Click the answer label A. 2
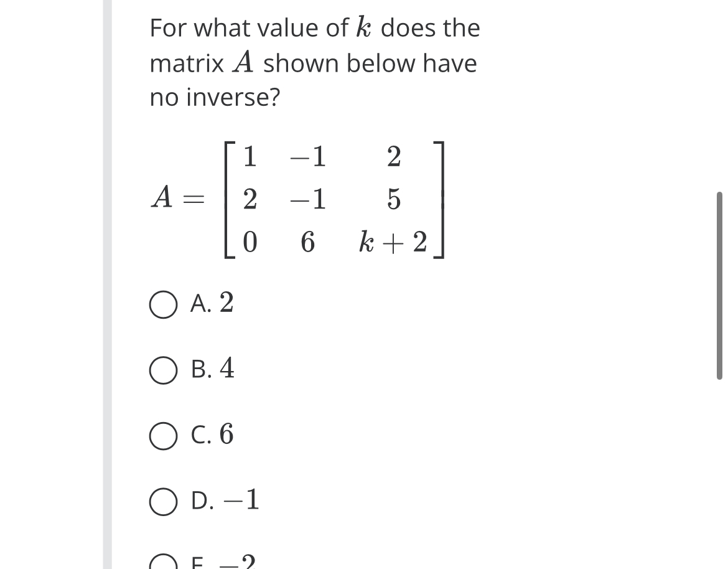This screenshot has height=569, width=728. (x=212, y=305)
